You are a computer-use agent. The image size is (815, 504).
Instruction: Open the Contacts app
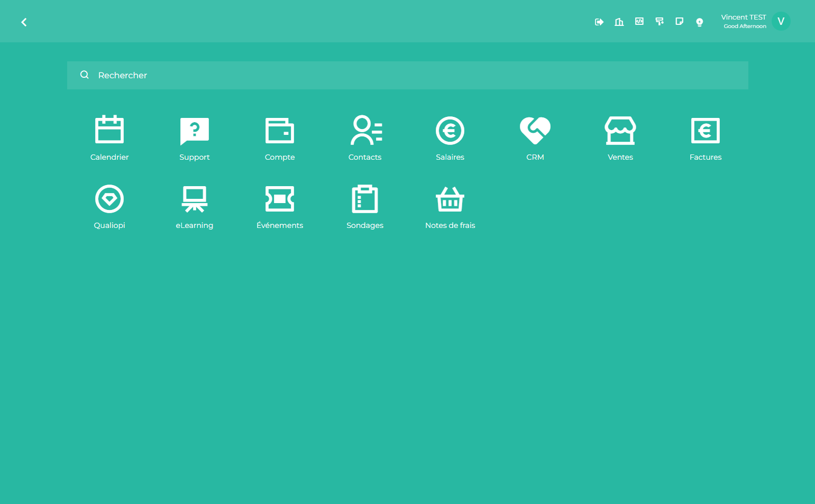pos(365,138)
